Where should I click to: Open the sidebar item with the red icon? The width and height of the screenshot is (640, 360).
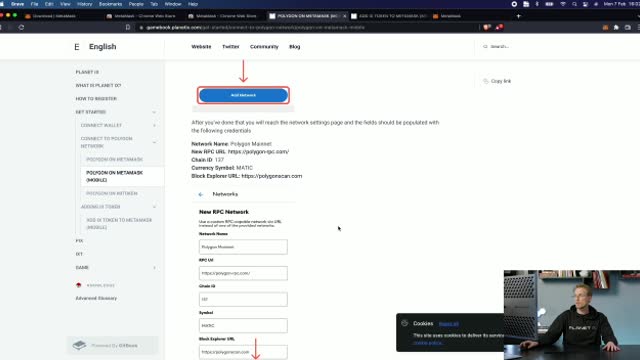96,285
